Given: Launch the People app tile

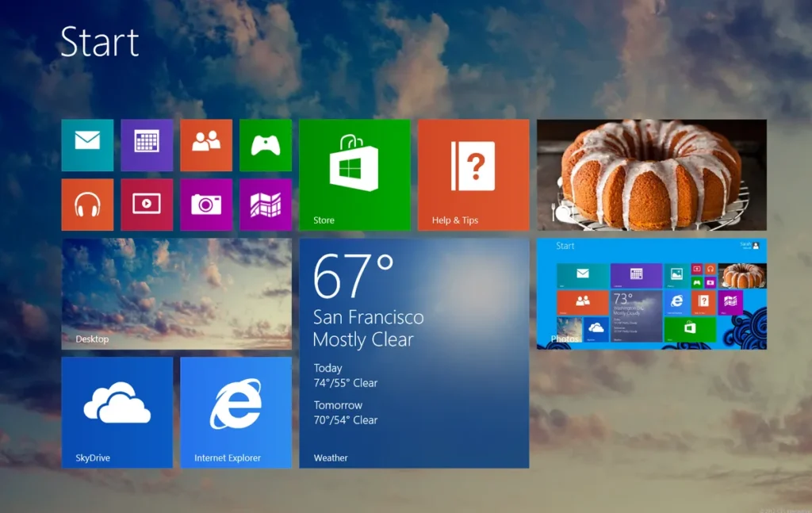Looking at the screenshot, I should 206,145.
